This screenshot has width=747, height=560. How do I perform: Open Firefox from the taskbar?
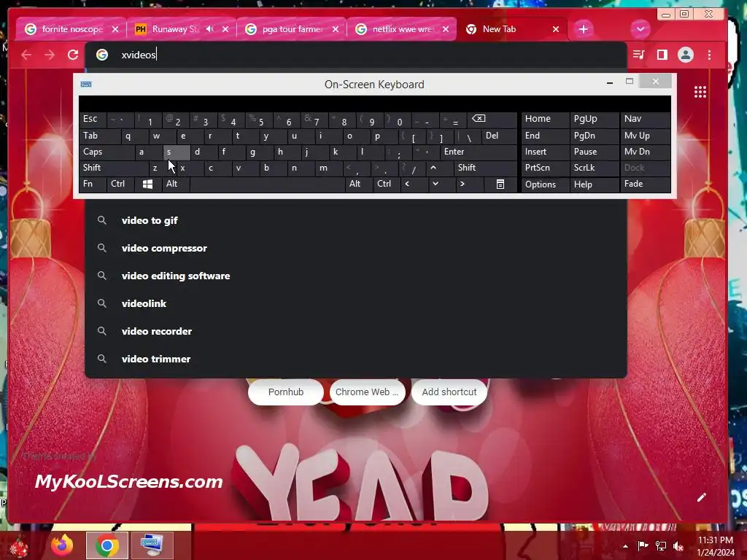pos(63,545)
